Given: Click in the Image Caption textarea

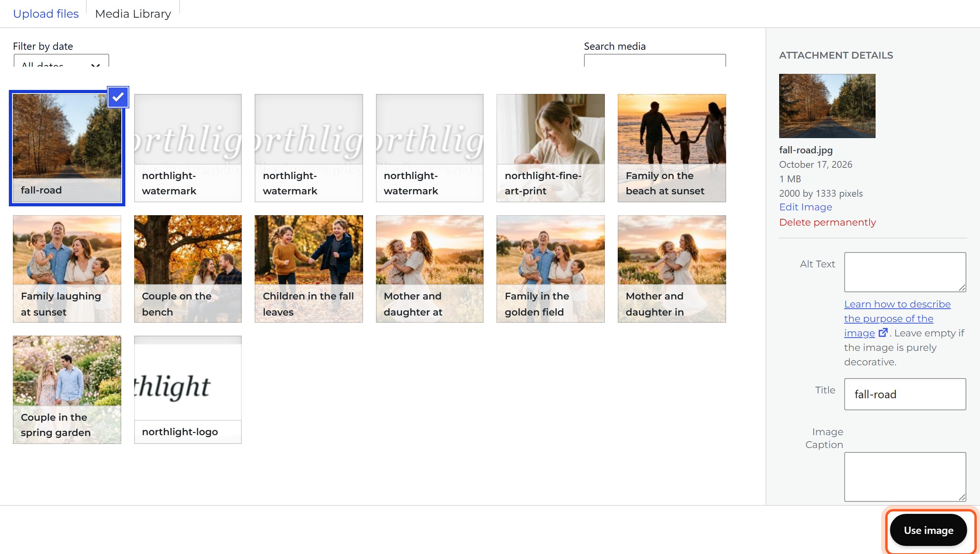Looking at the screenshot, I should [x=905, y=477].
